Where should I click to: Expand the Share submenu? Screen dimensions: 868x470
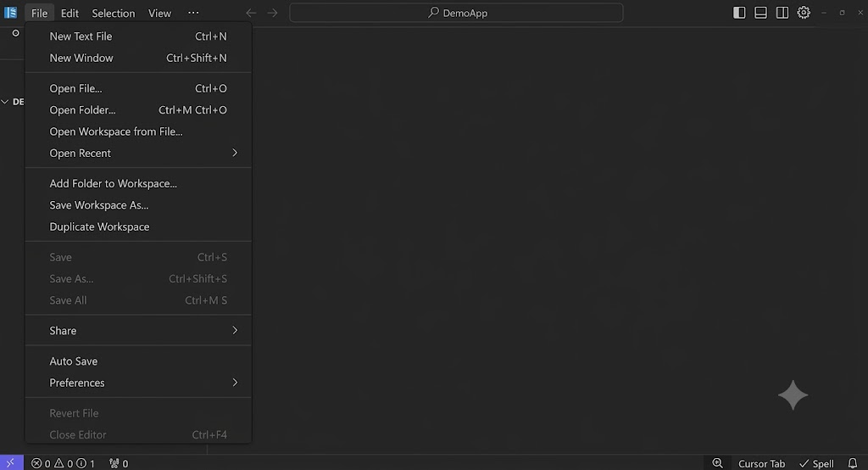tap(138, 330)
